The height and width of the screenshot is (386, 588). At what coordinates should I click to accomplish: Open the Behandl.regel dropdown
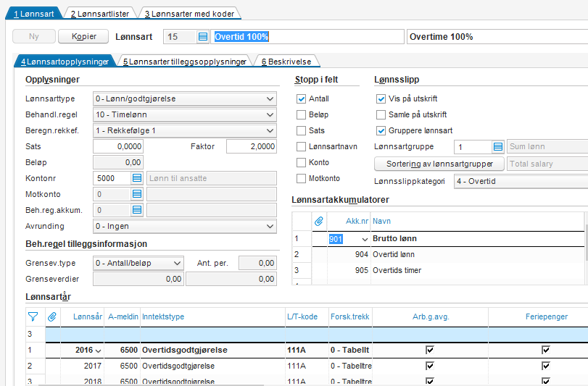(x=185, y=114)
